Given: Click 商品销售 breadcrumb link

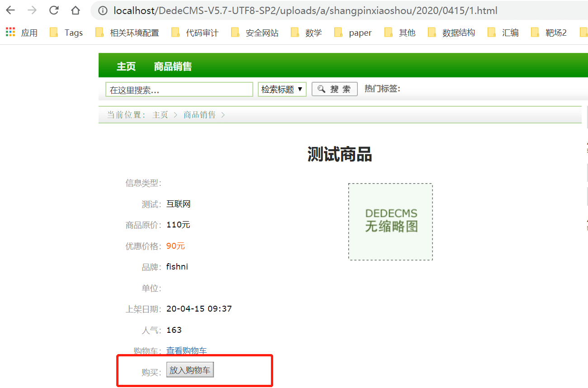Looking at the screenshot, I should 199,115.
